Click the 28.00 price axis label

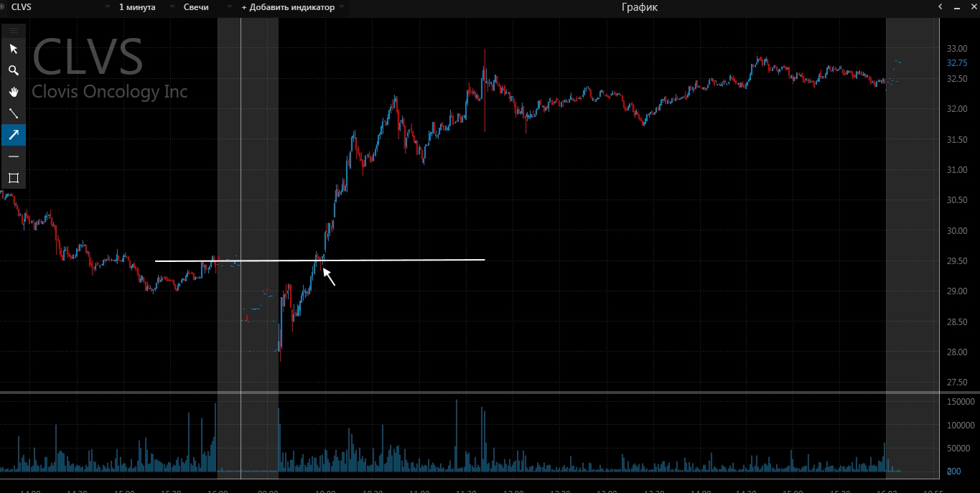pyautogui.click(x=957, y=352)
